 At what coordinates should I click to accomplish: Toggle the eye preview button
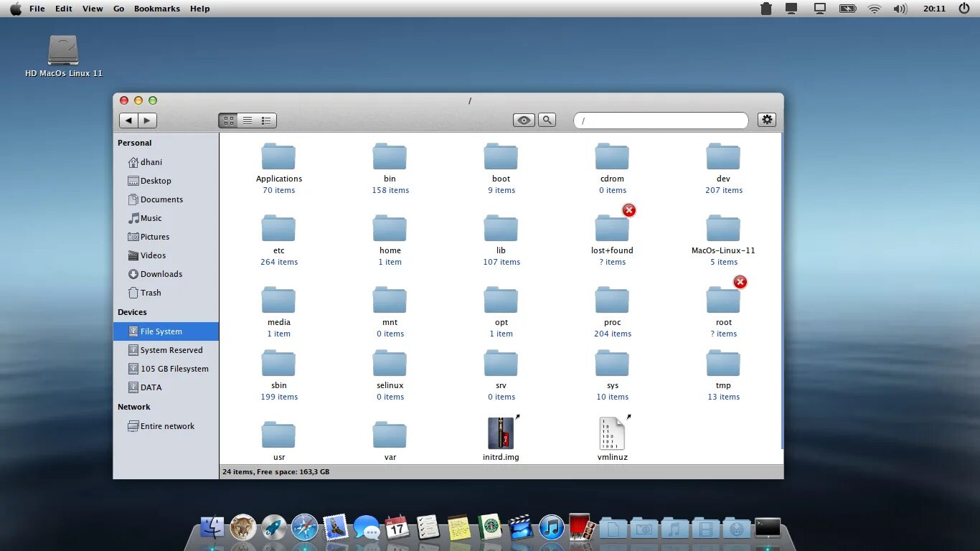(524, 121)
